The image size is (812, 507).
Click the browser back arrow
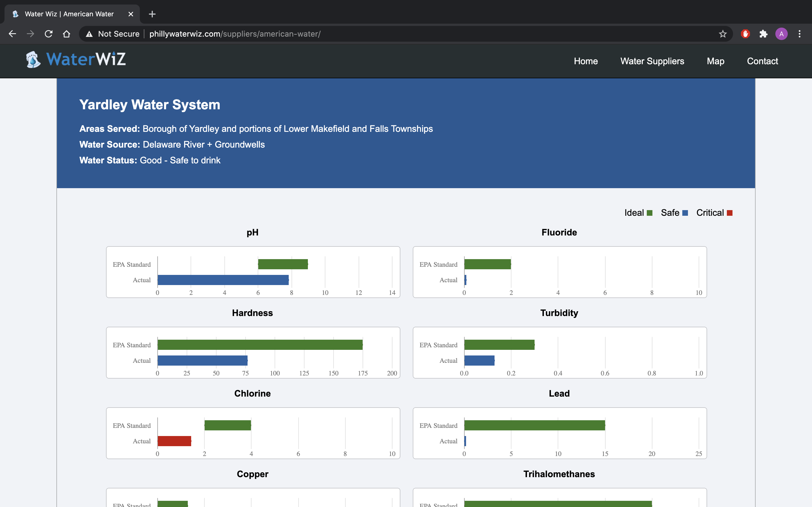pos(12,34)
